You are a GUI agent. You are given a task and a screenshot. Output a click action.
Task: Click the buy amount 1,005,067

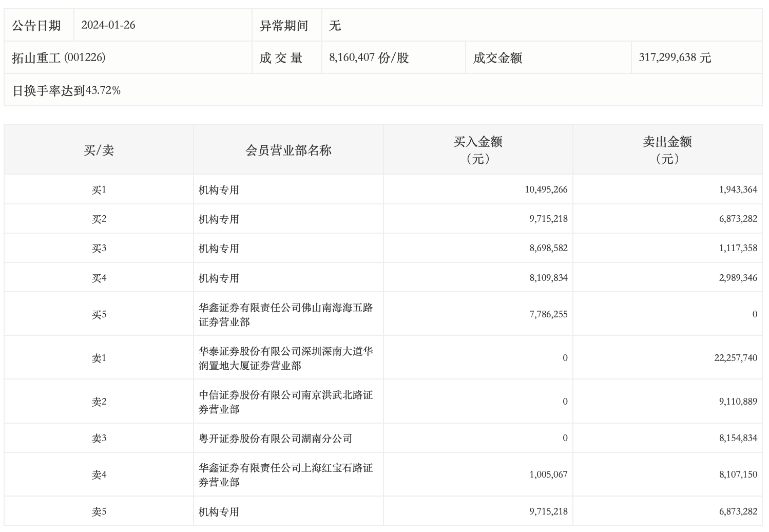point(548,474)
